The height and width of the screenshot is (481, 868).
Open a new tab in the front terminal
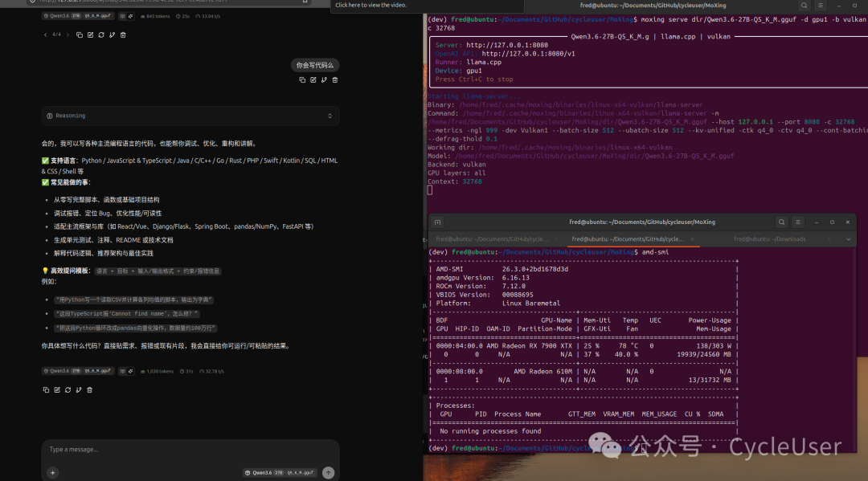pos(437,222)
